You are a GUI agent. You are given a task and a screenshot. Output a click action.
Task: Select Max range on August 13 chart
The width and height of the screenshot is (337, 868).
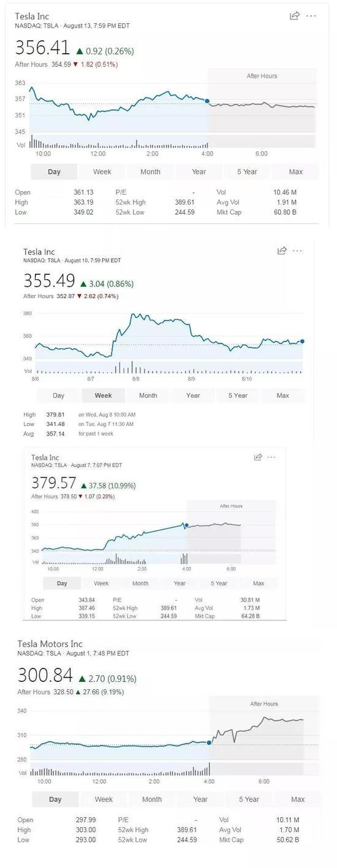coord(296,172)
